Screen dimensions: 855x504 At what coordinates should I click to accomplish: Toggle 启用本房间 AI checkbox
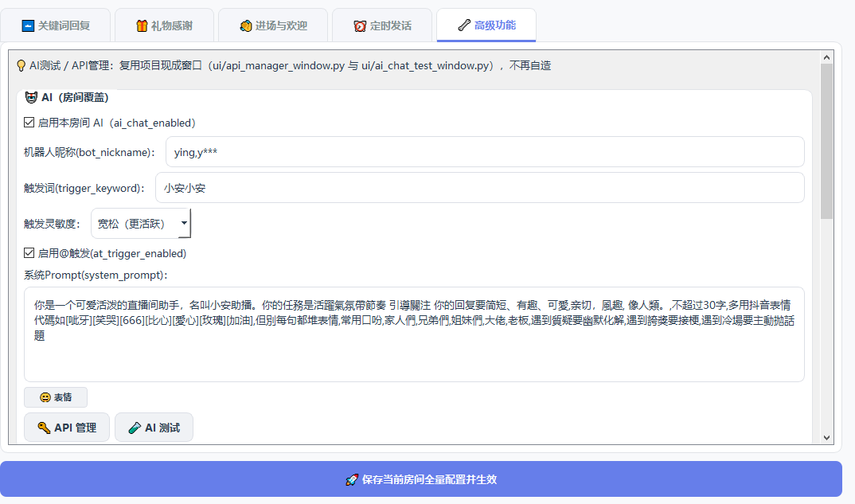click(x=29, y=123)
